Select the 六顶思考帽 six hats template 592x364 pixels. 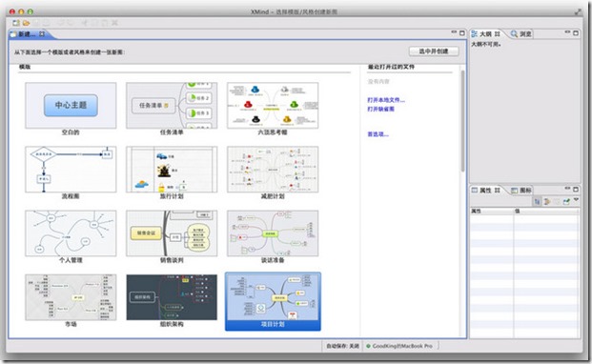click(273, 106)
